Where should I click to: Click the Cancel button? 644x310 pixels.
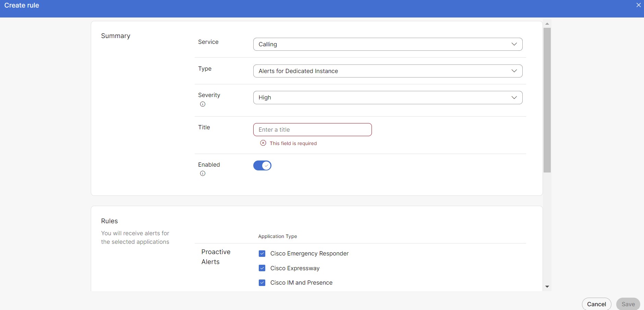(x=596, y=304)
